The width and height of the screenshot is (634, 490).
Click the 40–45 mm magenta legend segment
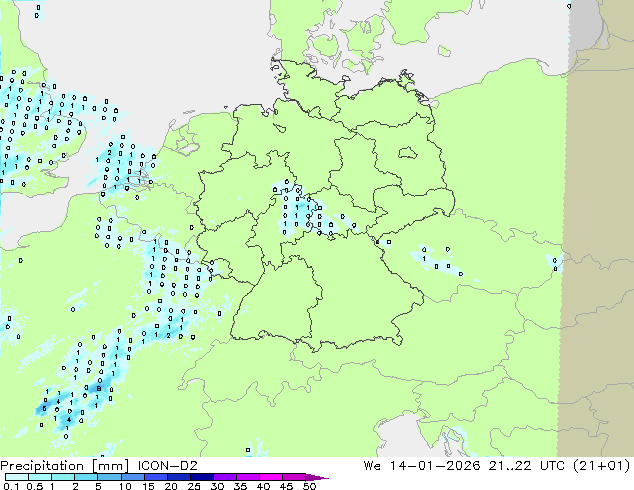coord(271,477)
